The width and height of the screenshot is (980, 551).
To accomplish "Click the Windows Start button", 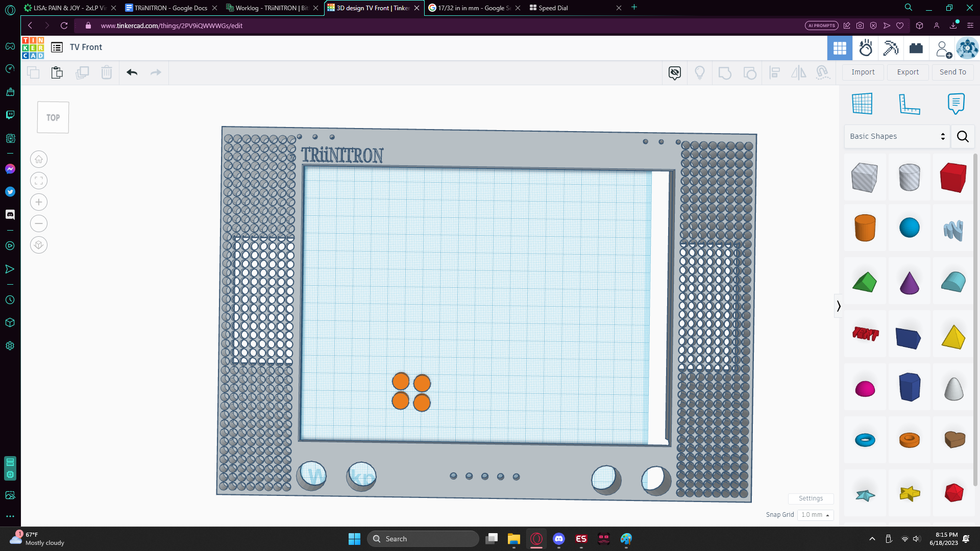I will click(354, 539).
